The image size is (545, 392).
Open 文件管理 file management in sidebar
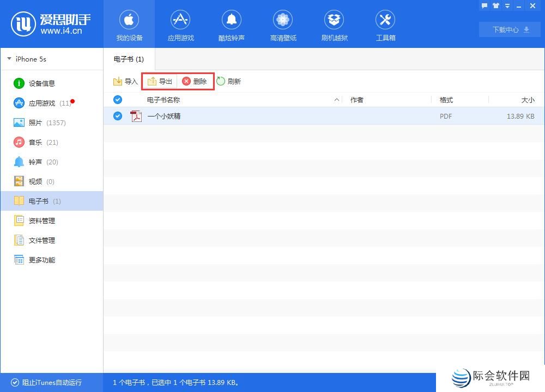(41, 240)
